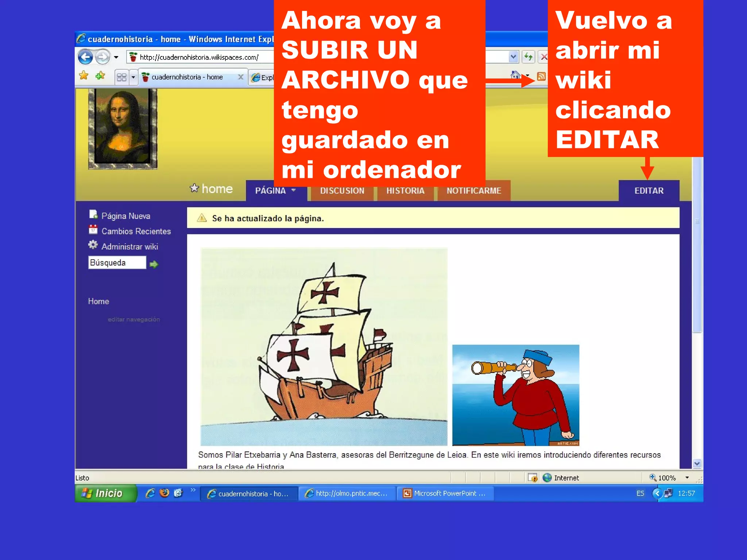
Task: Expand the quick launch chevron
Action: (x=193, y=490)
